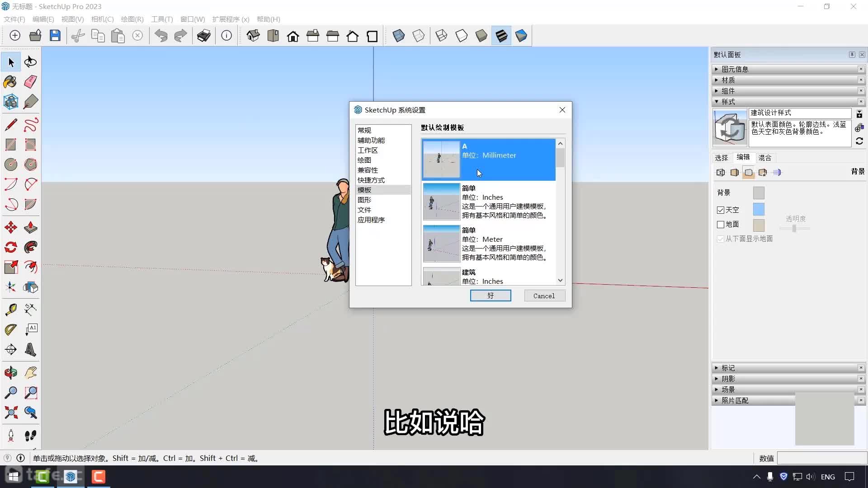Open the 扩展程序 extensions menu
The height and width of the screenshot is (488, 868).
coord(231,19)
